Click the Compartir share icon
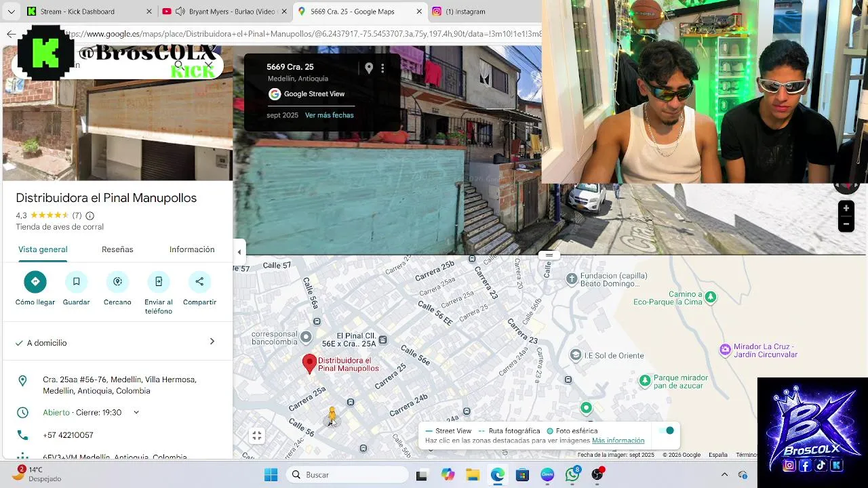The image size is (868, 488). [199, 281]
